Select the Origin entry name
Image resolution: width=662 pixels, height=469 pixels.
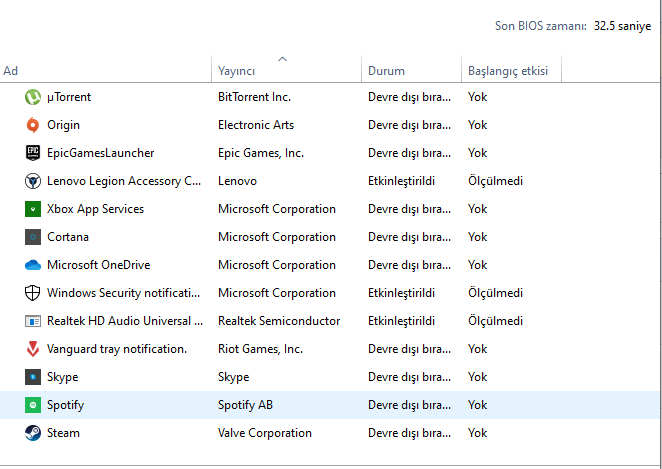63,125
